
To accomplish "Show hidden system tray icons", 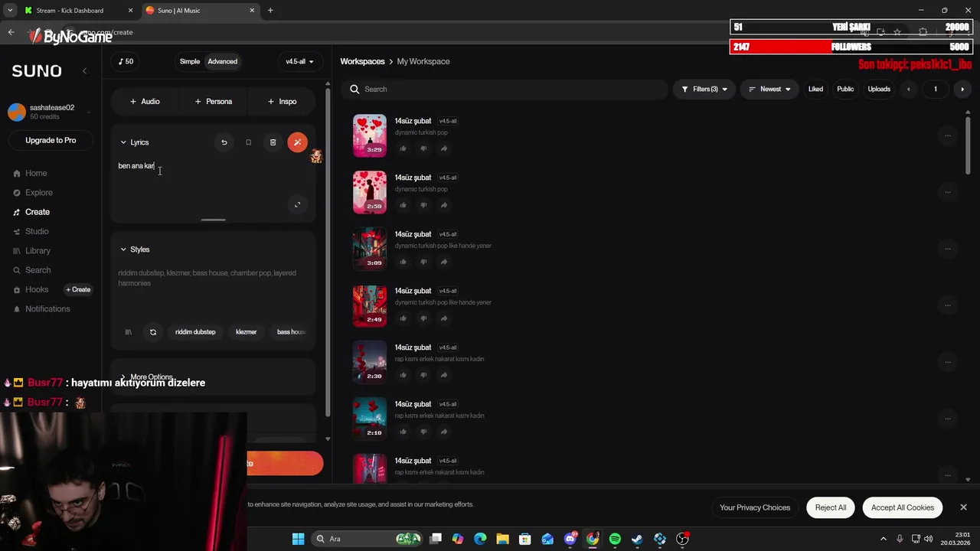I will pyautogui.click(x=883, y=539).
